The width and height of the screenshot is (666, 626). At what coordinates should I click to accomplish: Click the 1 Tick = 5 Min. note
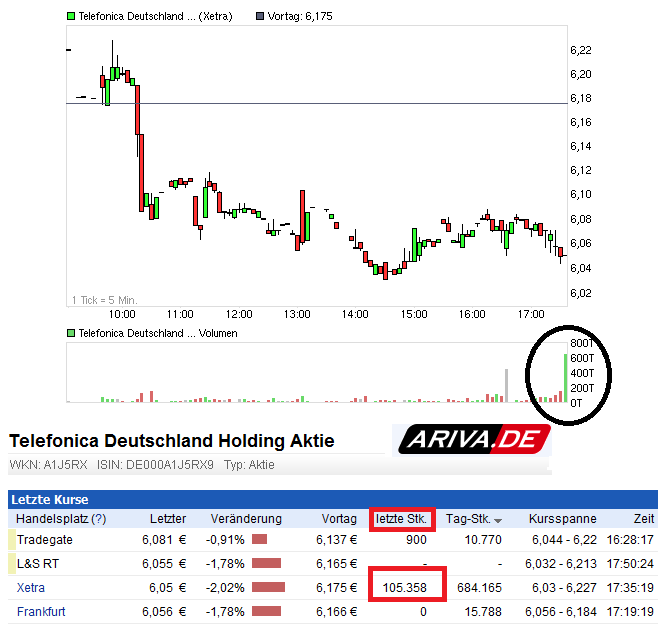pyautogui.click(x=104, y=300)
